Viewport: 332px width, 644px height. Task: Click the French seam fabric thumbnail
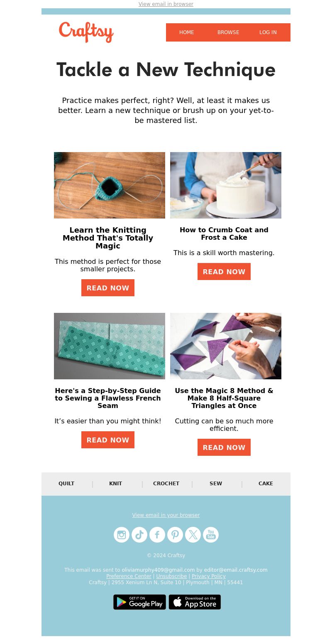click(x=110, y=346)
